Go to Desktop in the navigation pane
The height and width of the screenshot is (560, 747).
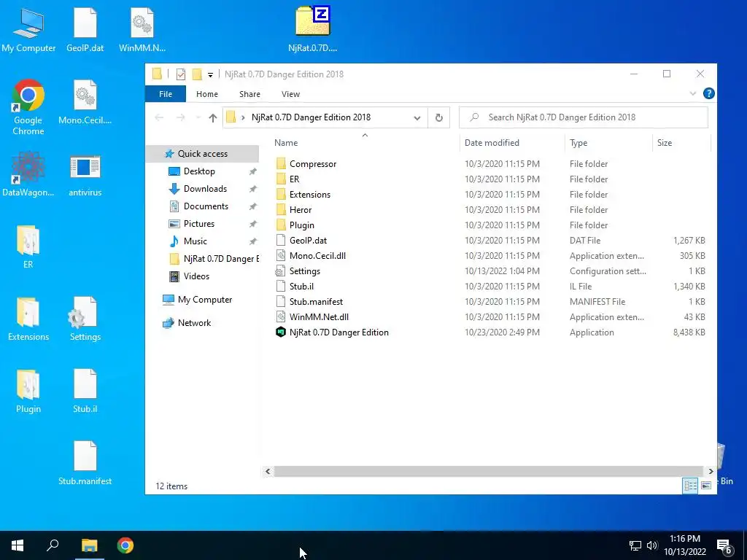[199, 171]
